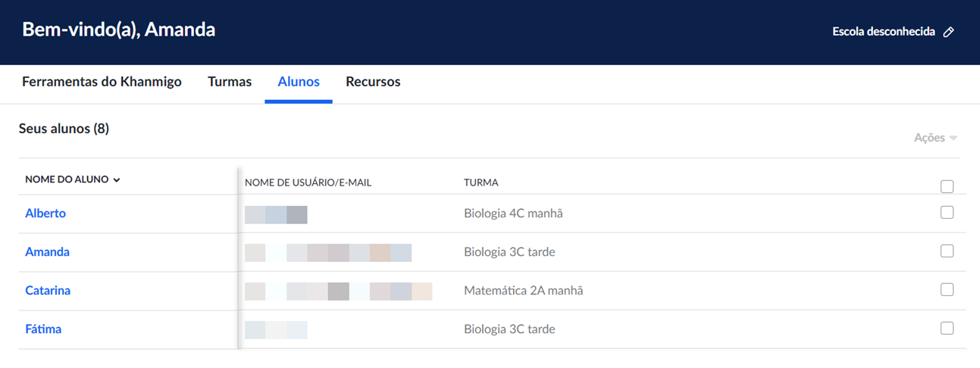
Task: Click student name Amanda link
Action: 47,252
